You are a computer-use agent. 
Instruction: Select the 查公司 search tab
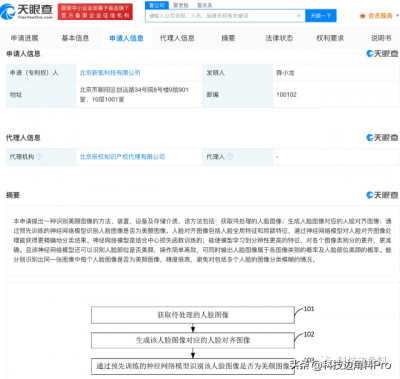(x=157, y=5)
